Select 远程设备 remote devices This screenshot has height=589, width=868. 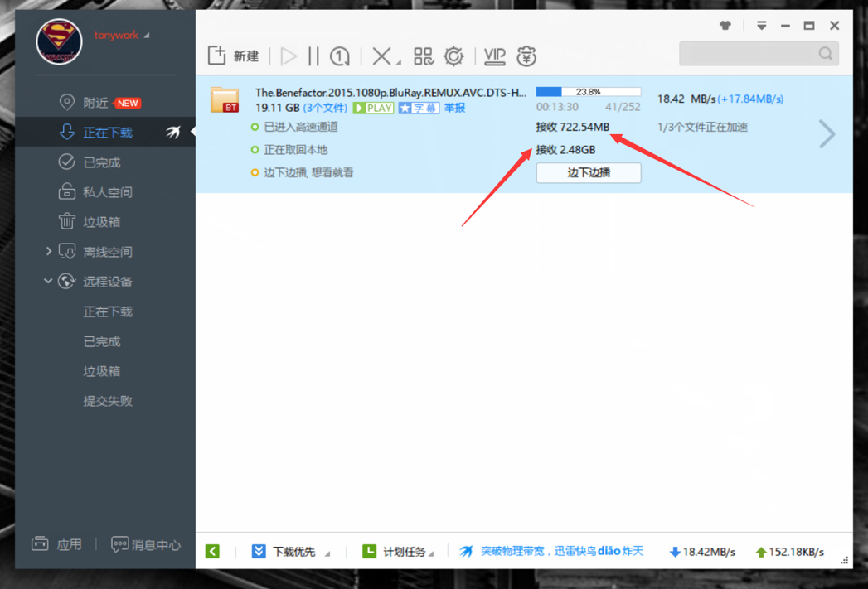coord(95,282)
